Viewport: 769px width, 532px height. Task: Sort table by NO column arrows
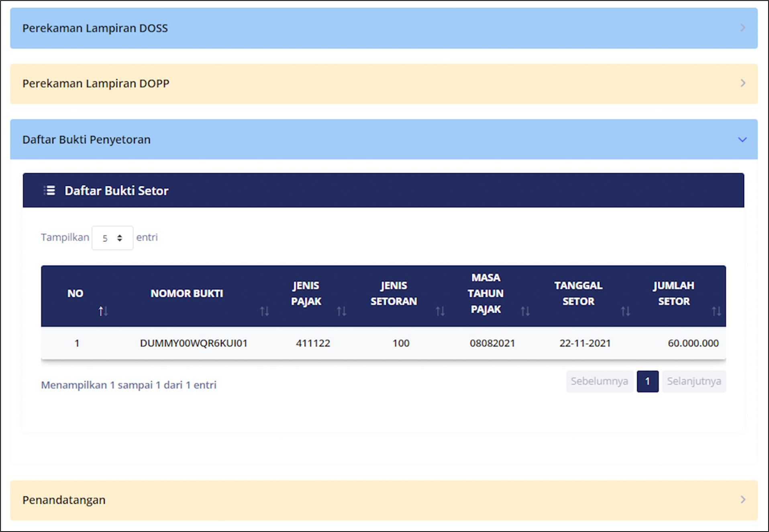tap(103, 311)
